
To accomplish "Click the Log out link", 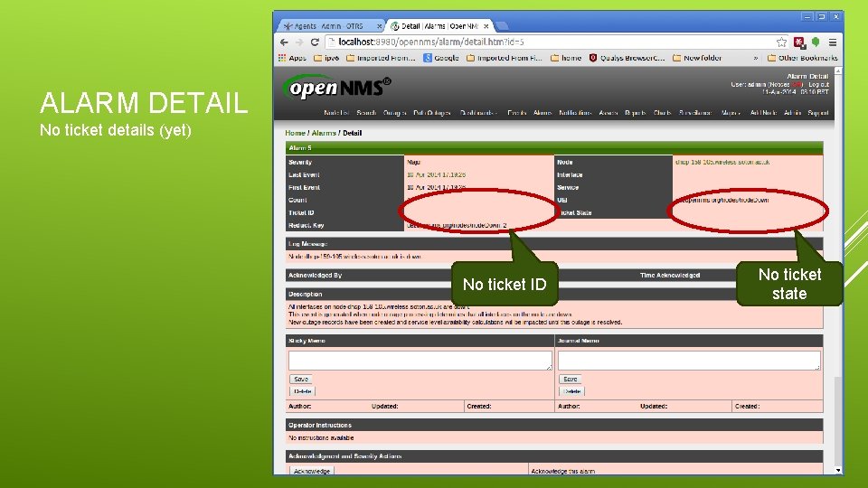I will click(818, 85).
